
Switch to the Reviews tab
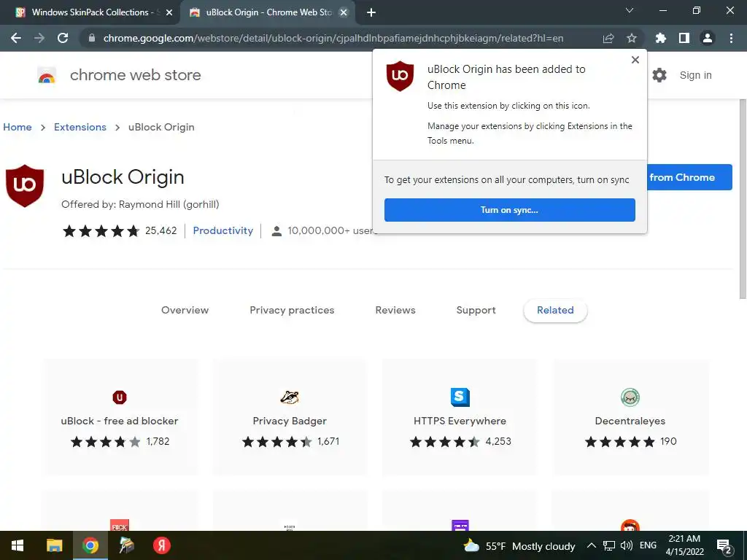(395, 310)
